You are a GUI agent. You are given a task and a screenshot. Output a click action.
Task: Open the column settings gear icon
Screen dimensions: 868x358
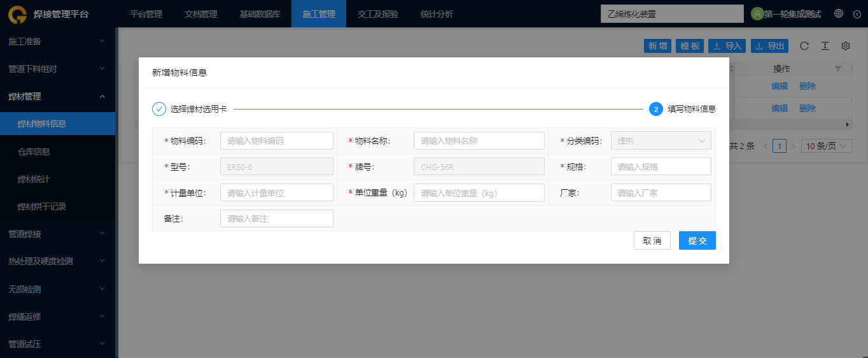point(846,46)
